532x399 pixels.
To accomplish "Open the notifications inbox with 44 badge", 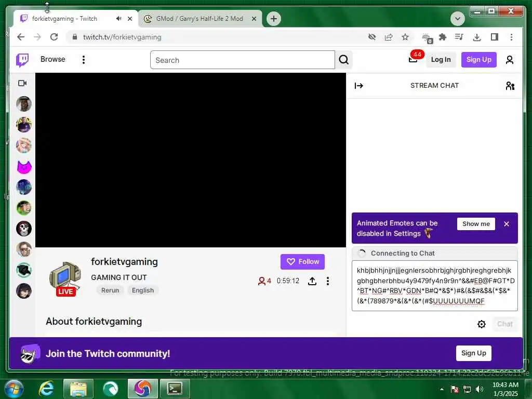I will point(414,58).
